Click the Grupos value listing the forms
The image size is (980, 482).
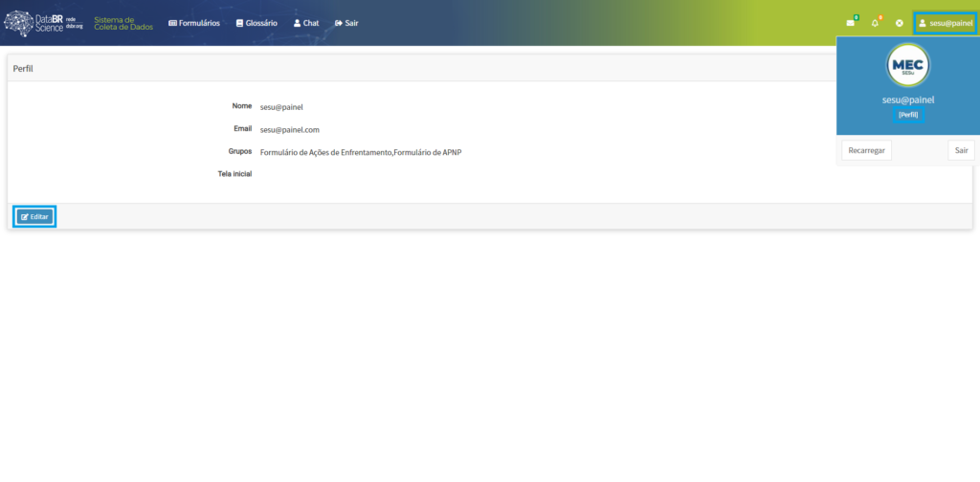[360, 152]
